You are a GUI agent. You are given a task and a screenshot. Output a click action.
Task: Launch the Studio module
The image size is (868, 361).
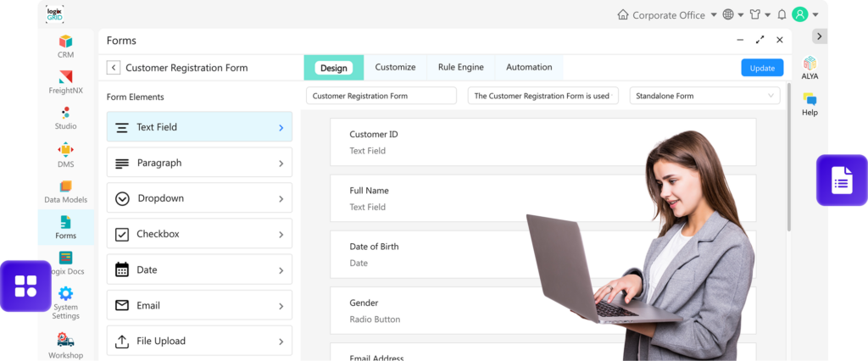(x=65, y=114)
